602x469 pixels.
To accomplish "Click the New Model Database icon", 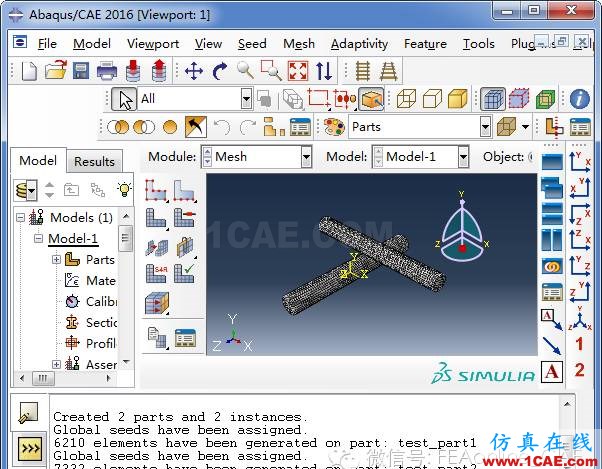I will (29, 71).
